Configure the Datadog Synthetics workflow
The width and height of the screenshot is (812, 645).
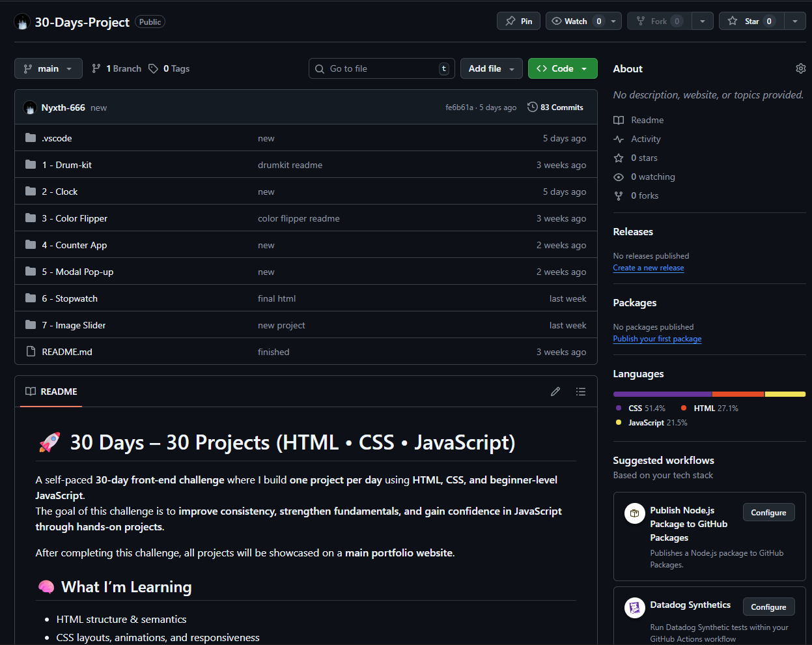(x=768, y=607)
